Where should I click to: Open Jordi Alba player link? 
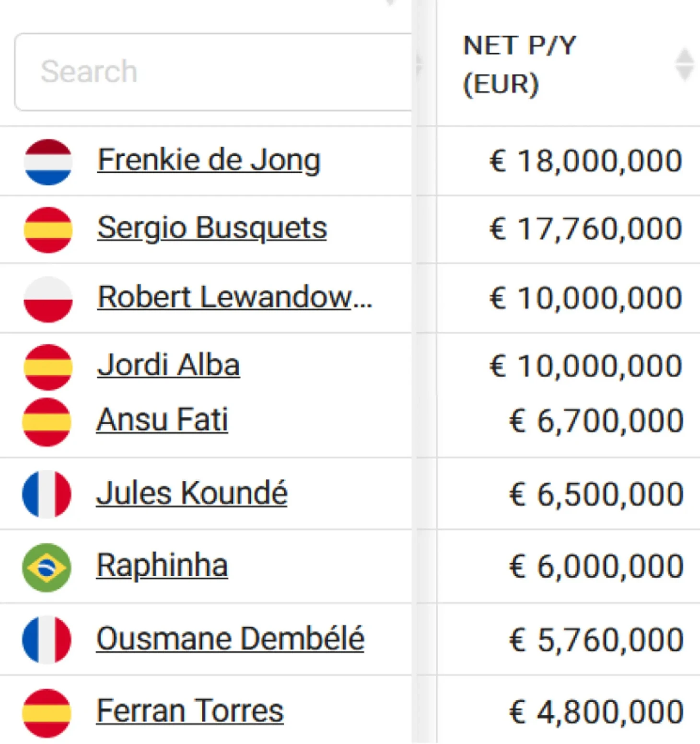point(168,365)
